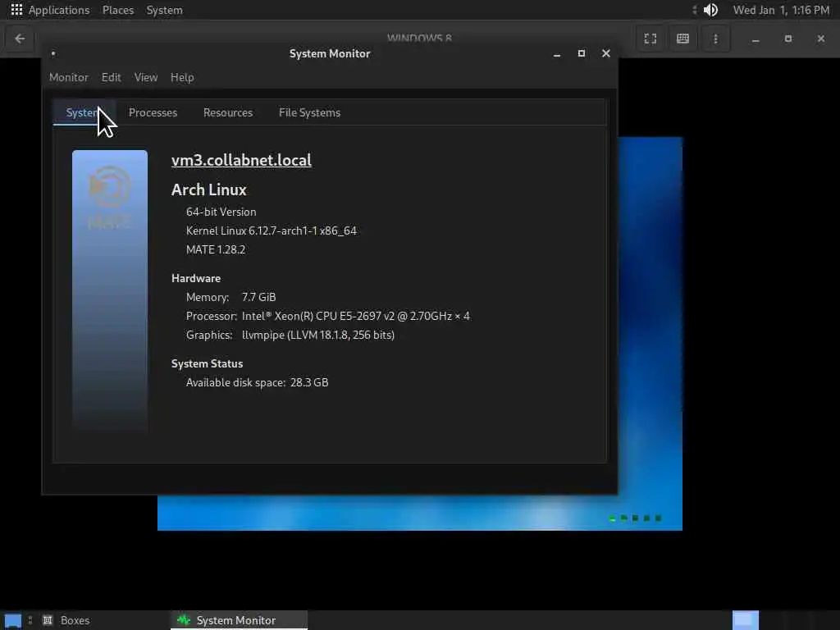Screen dimensions: 840x630
Task: Switch to the System tab
Action: [x=84, y=112]
